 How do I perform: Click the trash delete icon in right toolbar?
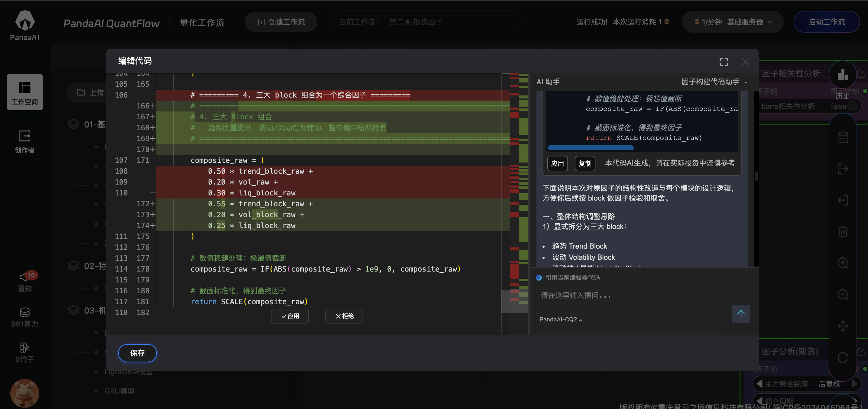(842, 231)
